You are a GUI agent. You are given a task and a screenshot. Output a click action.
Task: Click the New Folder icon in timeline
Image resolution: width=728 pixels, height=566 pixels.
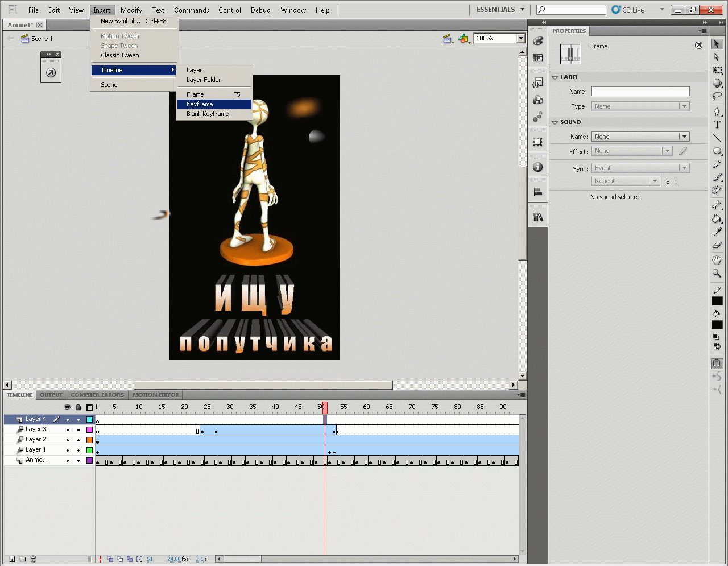pyautogui.click(x=22, y=559)
